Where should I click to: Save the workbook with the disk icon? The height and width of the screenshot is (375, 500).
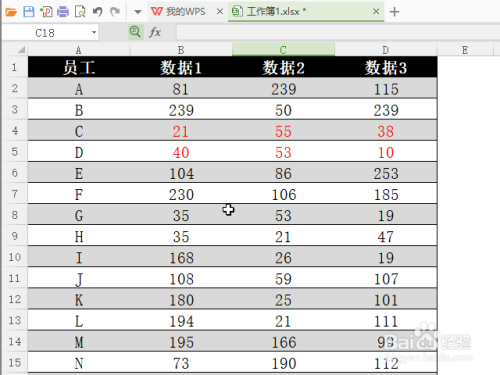click(x=29, y=12)
